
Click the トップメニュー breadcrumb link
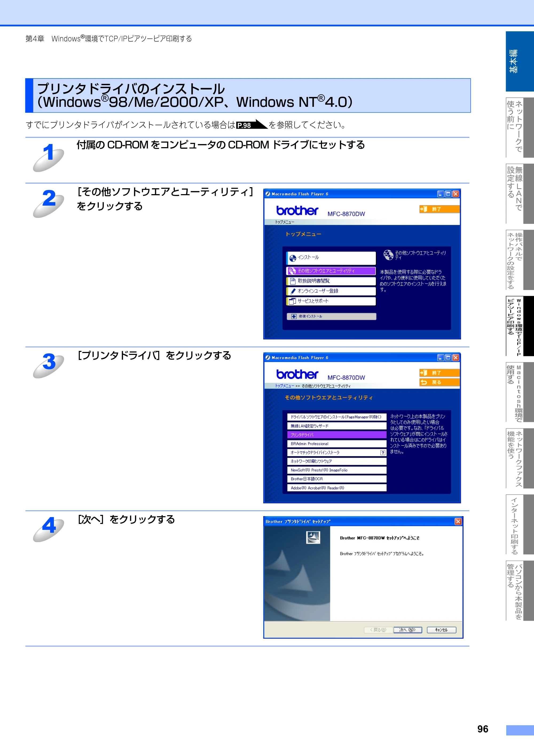point(285,386)
